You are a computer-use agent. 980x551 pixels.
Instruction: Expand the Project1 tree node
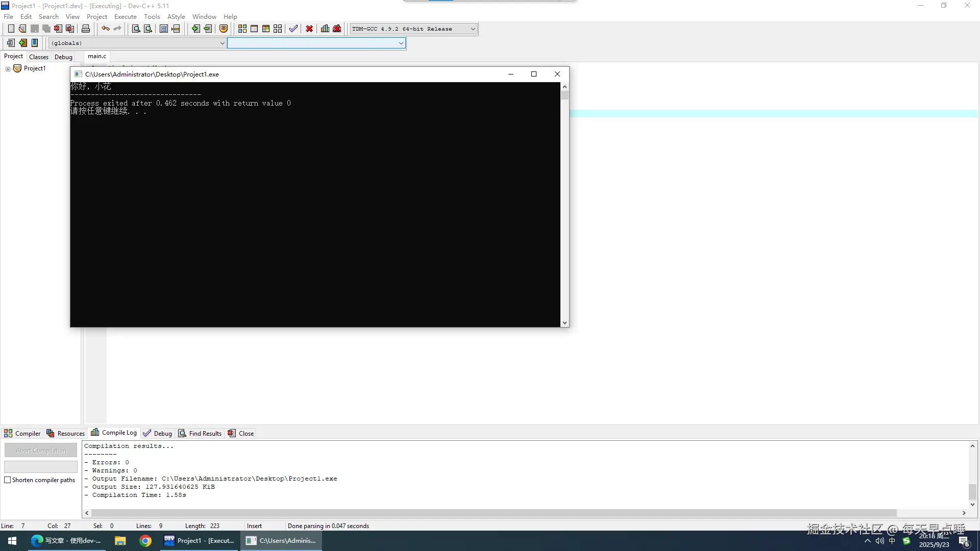pyautogui.click(x=8, y=69)
